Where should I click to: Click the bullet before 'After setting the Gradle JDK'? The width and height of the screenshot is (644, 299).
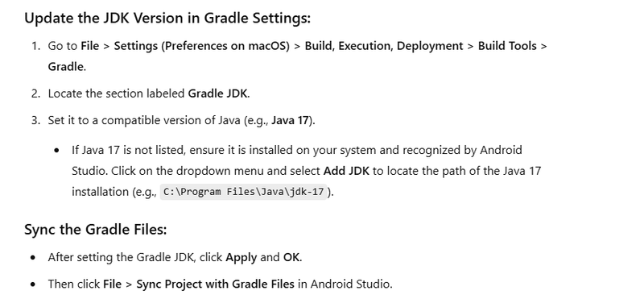click(33, 258)
